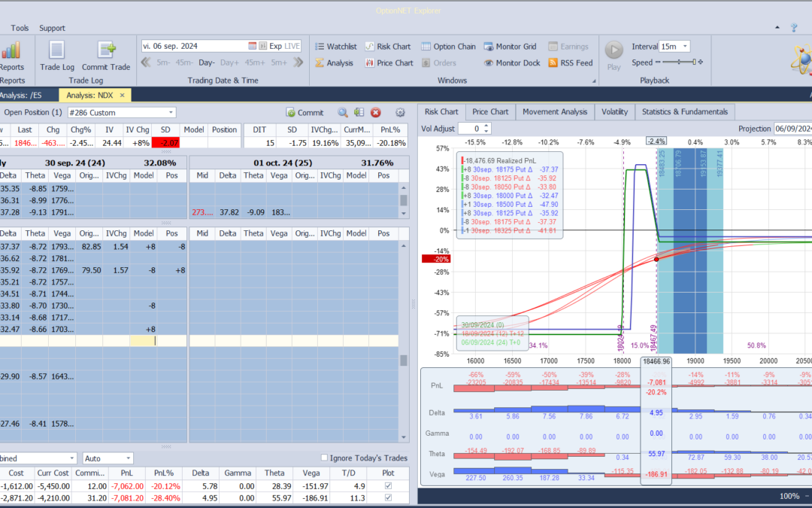812x508 pixels.
Task: Open the Trade Log window
Action: point(55,54)
